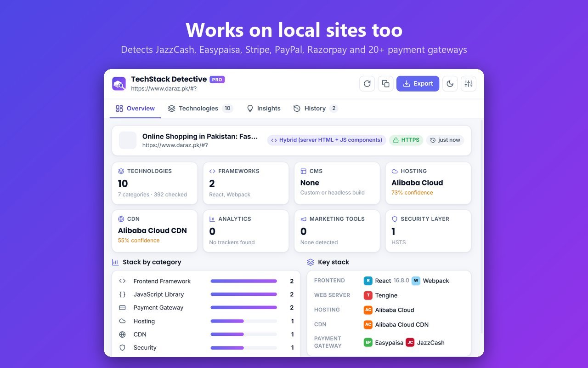Click the Security Layer shield icon
Viewport: 588px width, 368px height.
point(395,219)
